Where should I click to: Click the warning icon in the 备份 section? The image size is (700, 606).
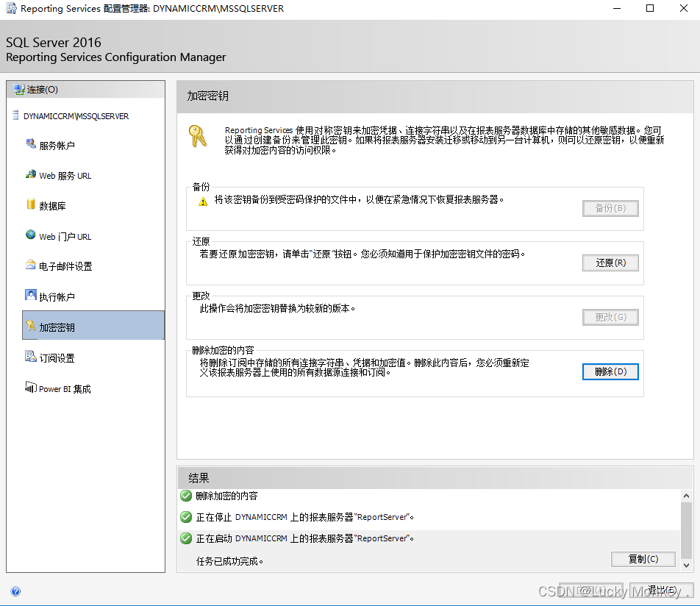203,202
